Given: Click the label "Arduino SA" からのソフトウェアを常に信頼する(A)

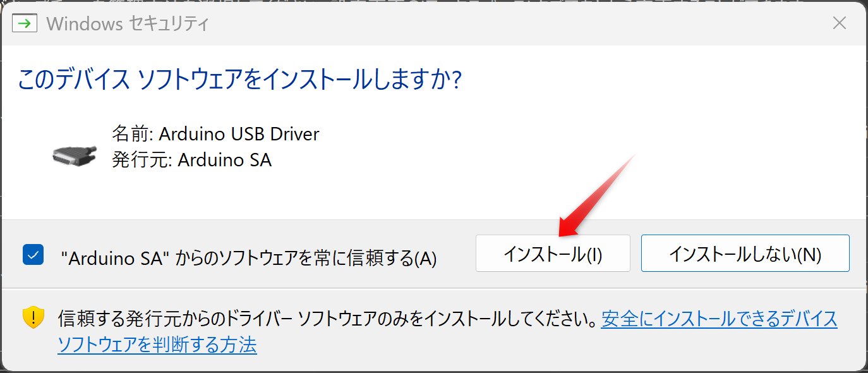Looking at the screenshot, I should coord(249,257).
